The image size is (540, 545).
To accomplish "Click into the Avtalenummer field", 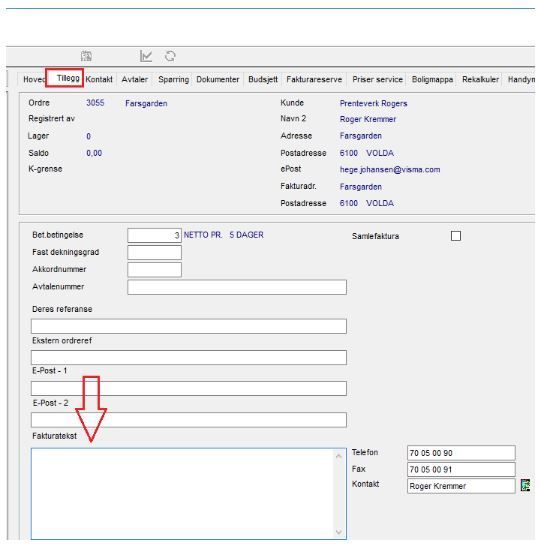I will 237,287.
